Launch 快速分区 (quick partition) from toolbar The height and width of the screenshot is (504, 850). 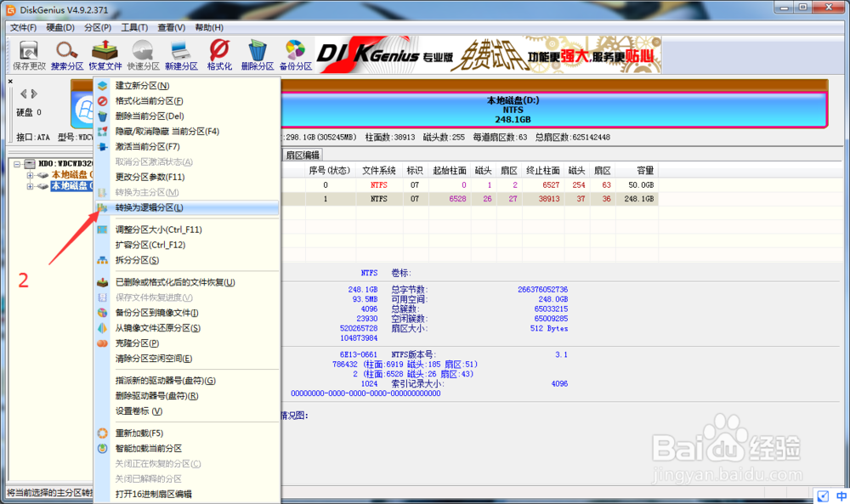tap(142, 53)
